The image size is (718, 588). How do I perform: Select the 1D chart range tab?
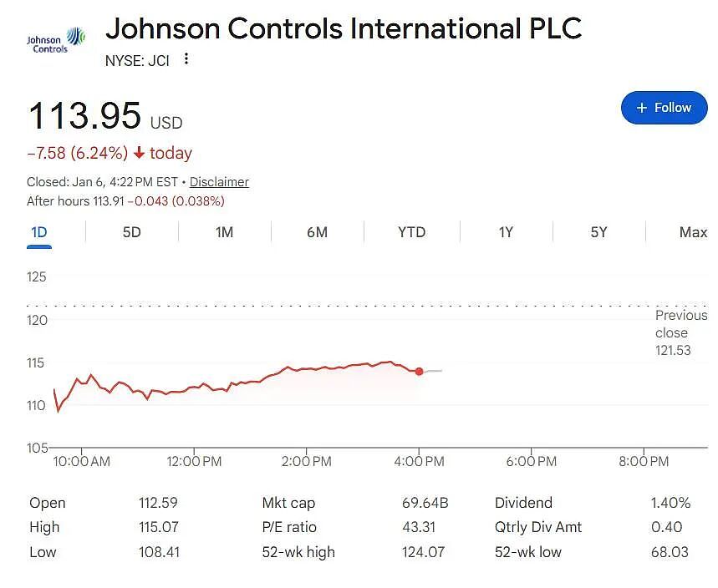(39, 232)
